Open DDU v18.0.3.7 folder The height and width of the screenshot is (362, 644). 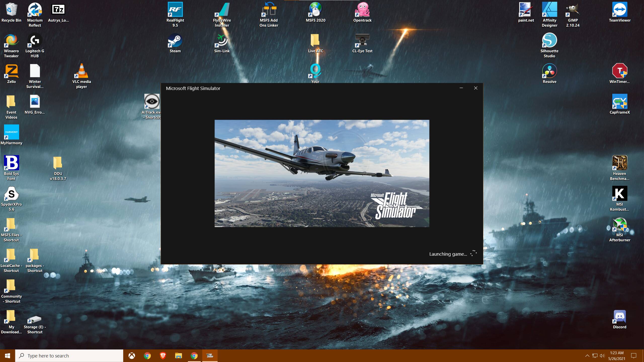(58, 168)
